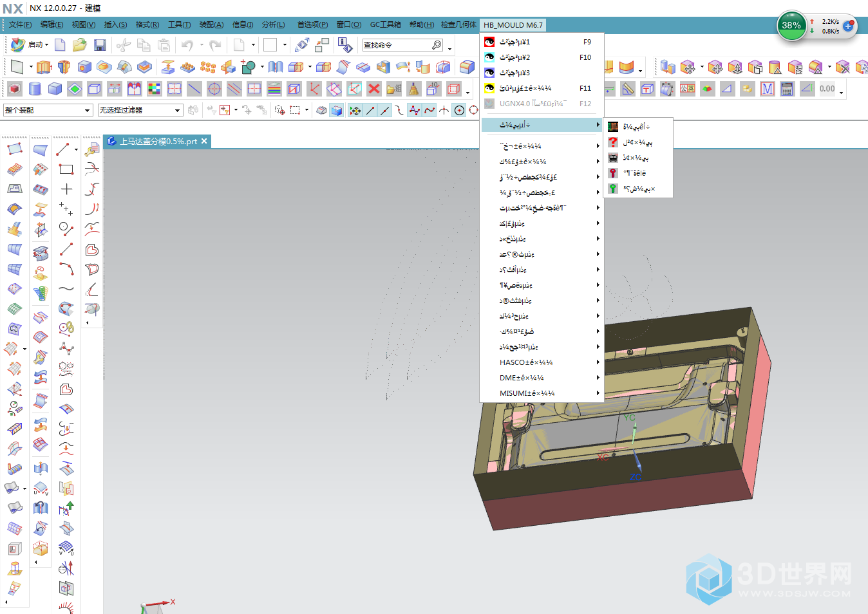Click the Four Point Surface icon
Viewport: 868px width, 614px height.
14,149
